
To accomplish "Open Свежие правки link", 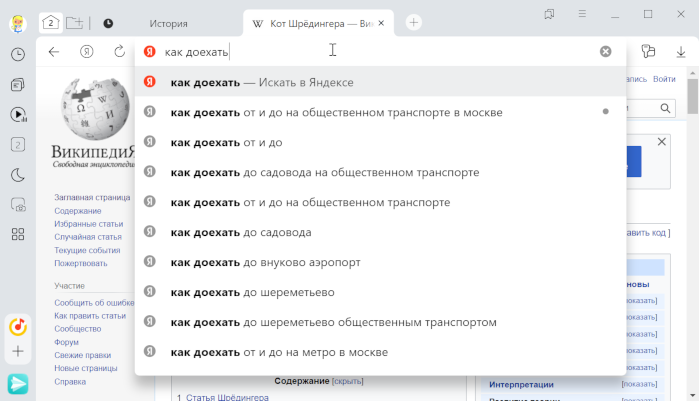I will point(82,355).
